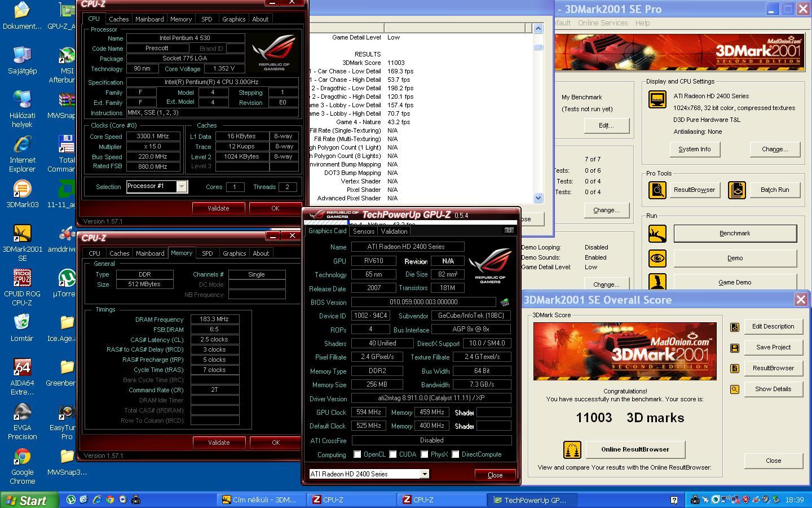Click the Demo eye icon

[x=657, y=258]
